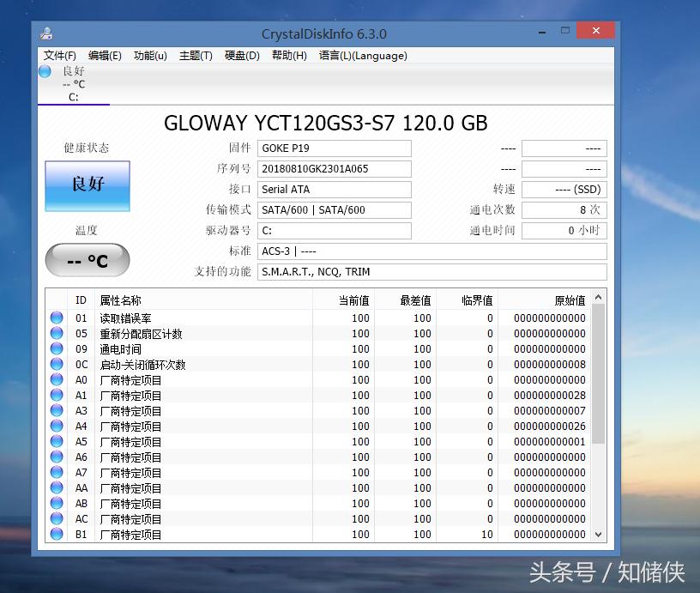Open the 硬盘(D) disk menu
The image size is (700, 593).
pos(243,56)
